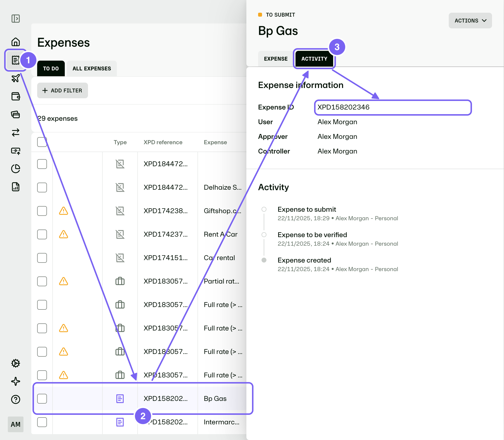Screen dimensions: 504x440
Task: Click the Bp Gas receipt type icon
Action: coord(120,399)
